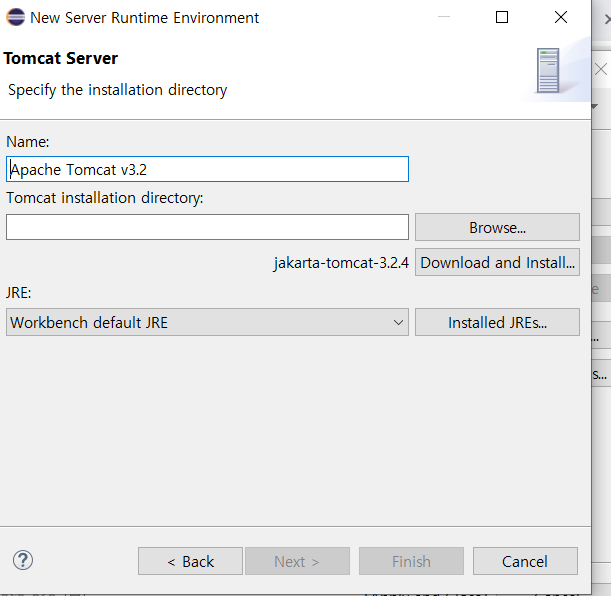The width and height of the screenshot is (611, 596).
Task: Open Browse for installation directory
Action: (x=497, y=227)
